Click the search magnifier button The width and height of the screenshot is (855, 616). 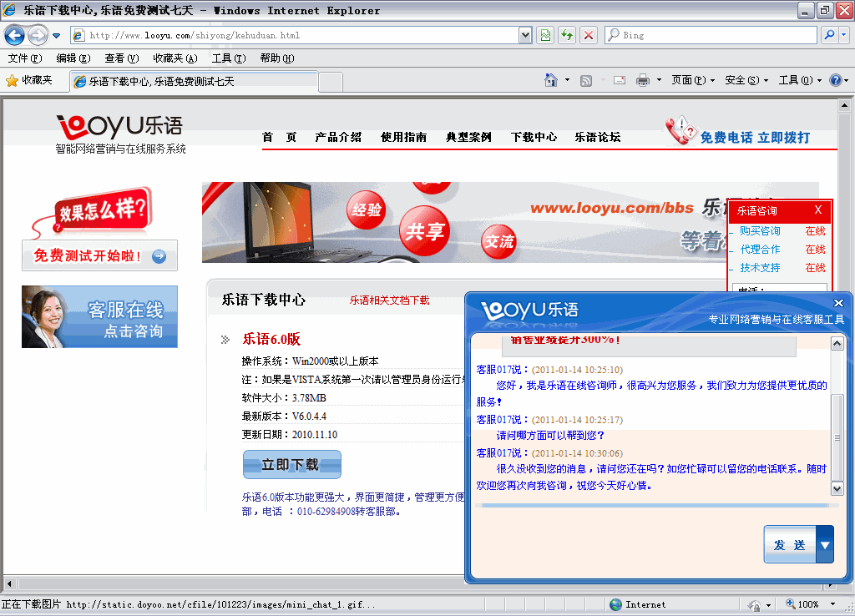829,35
